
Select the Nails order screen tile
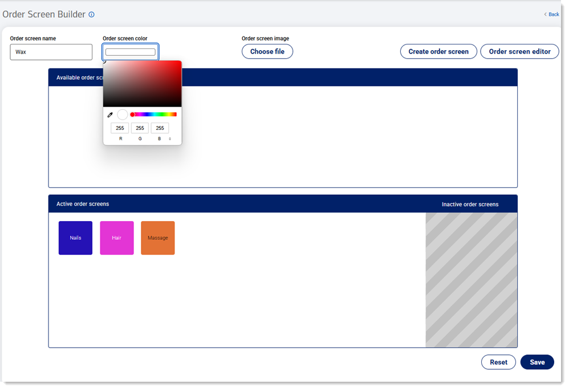point(75,238)
